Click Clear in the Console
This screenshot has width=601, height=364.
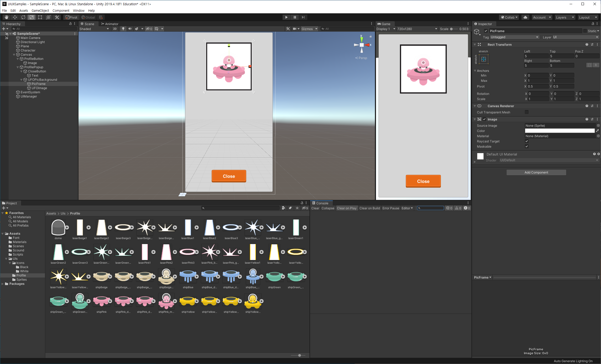point(315,208)
